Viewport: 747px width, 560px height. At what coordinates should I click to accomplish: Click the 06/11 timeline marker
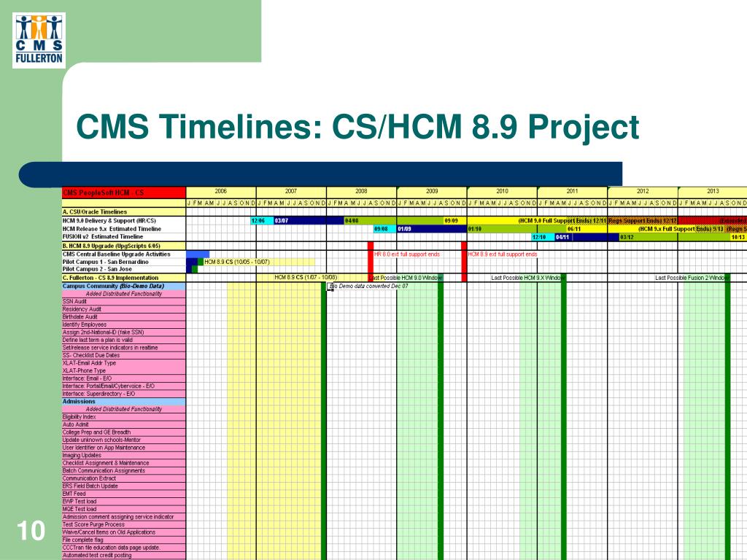point(573,229)
